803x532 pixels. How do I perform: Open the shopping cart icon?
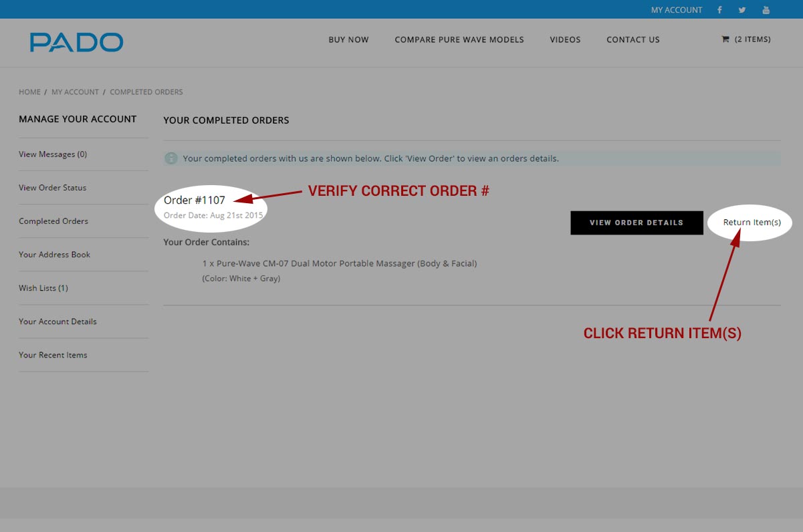pos(725,39)
